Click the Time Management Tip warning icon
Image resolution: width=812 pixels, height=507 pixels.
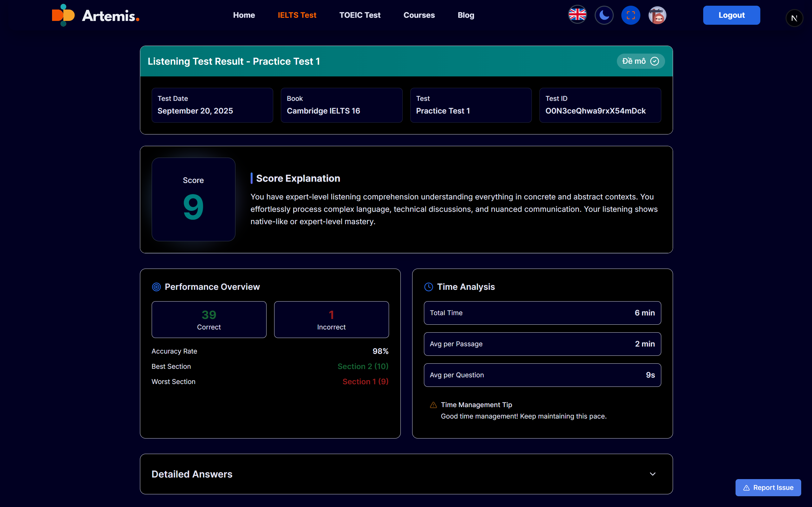pyautogui.click(x=433, y=405)
